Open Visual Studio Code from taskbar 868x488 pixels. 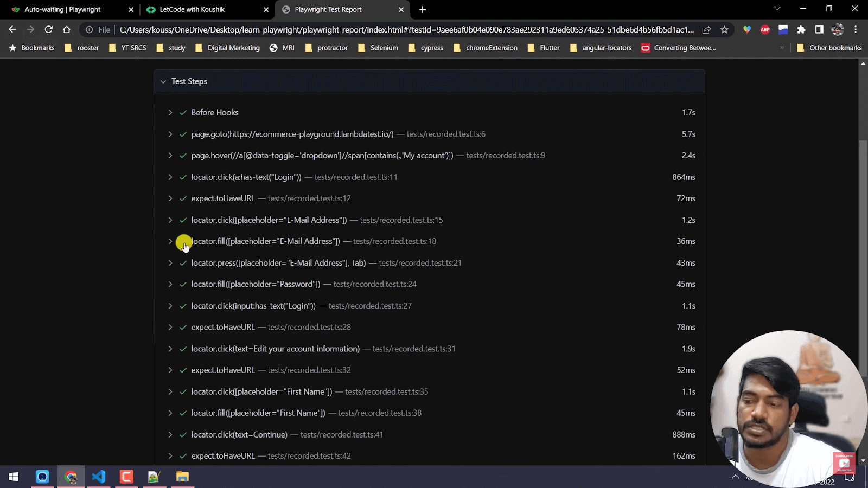coord(98,477)
